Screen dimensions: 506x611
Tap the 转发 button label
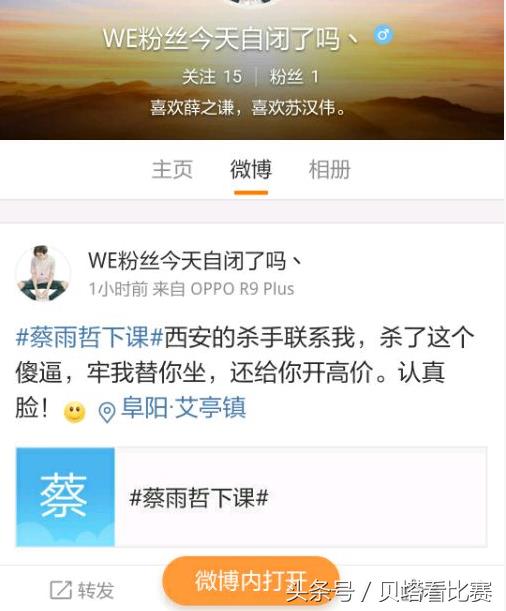click(96, 590)
